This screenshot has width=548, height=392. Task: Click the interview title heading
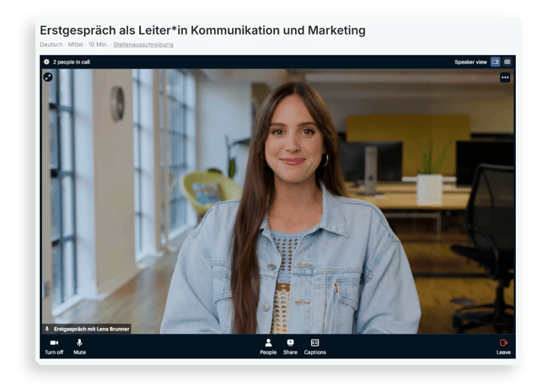click(x=202, y=30)
